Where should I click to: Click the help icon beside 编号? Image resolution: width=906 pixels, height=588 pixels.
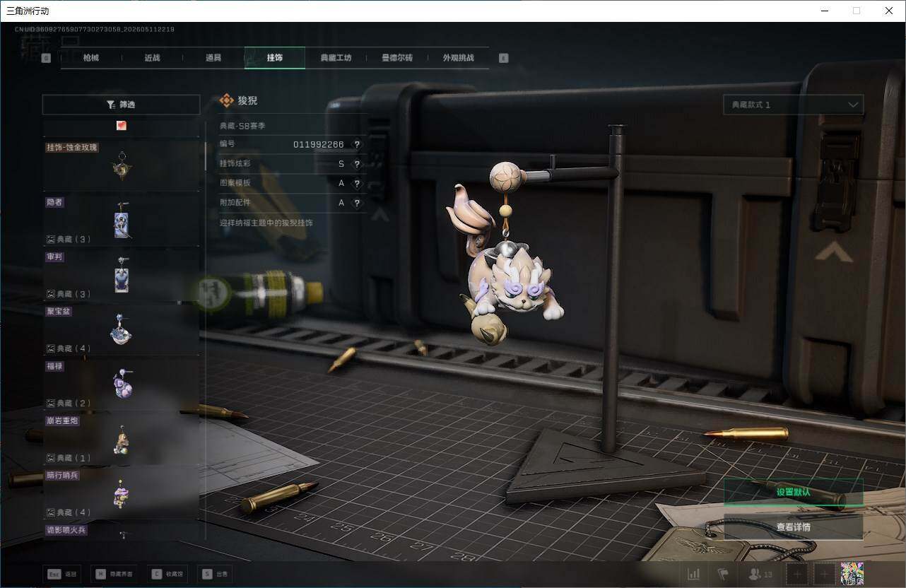pyautogui.click(x=357, y=144)
